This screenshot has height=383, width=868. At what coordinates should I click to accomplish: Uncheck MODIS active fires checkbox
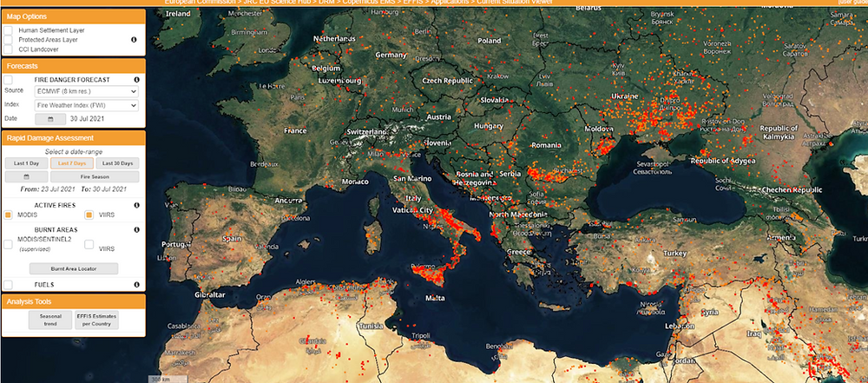tap(9, 215)
